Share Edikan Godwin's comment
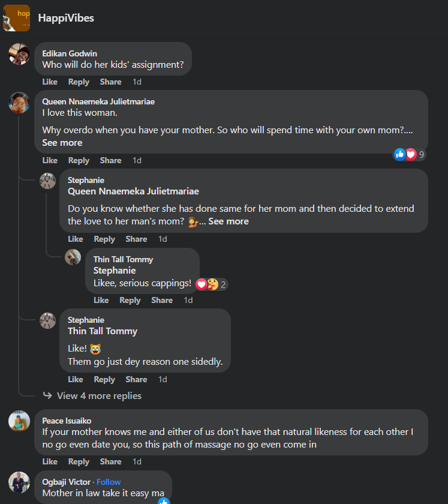Screen dimensions: 448x504 pos(110,82)
